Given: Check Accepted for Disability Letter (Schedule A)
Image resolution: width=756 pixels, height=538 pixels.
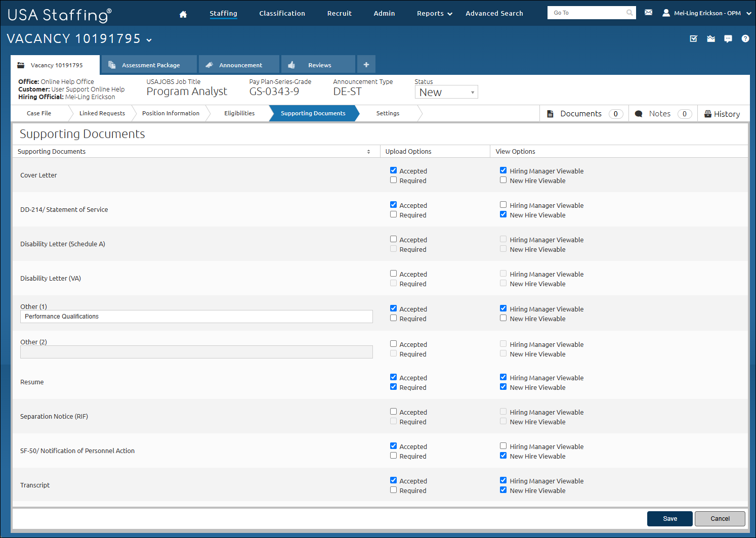Looking at the screenshot, I should (x=393, y=239).
